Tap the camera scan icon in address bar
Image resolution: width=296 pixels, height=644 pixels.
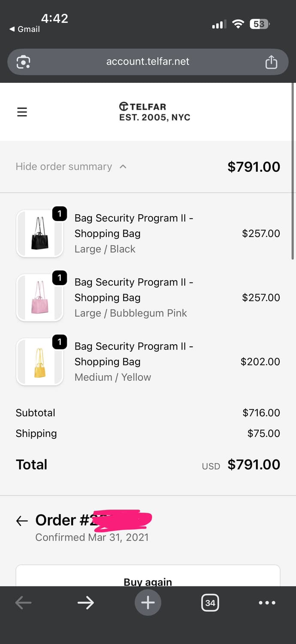tap(23, 62)
